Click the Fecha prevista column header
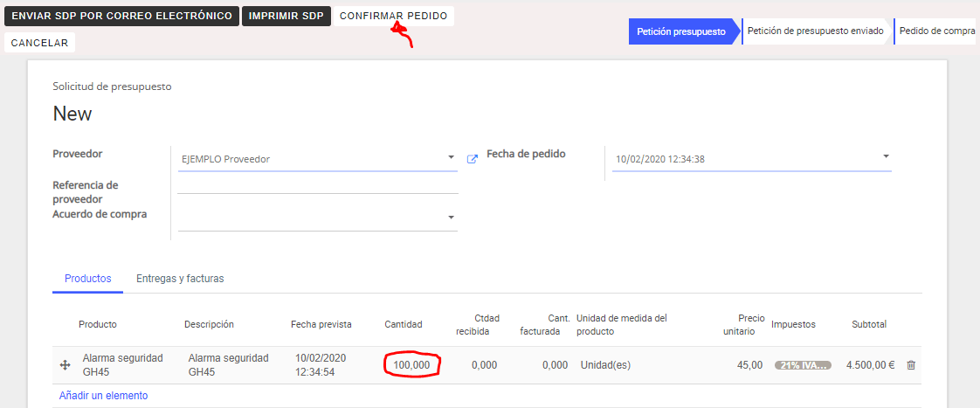980x408 pixels. (x=321, y=324)
